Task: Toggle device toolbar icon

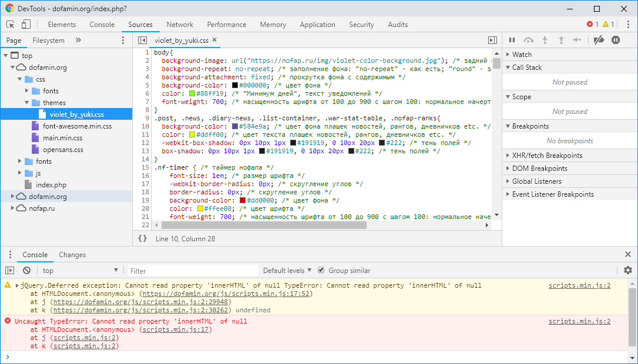Action: pos(26,25)
